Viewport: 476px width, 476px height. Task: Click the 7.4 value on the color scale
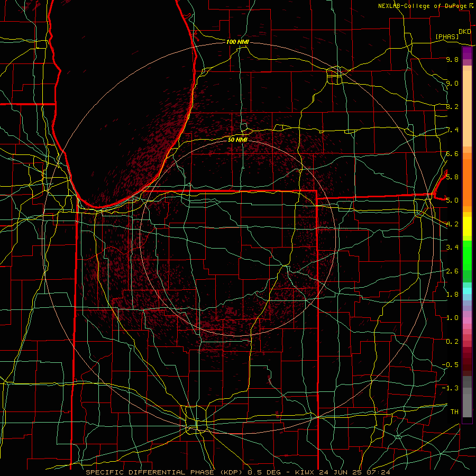click(452, 130)
